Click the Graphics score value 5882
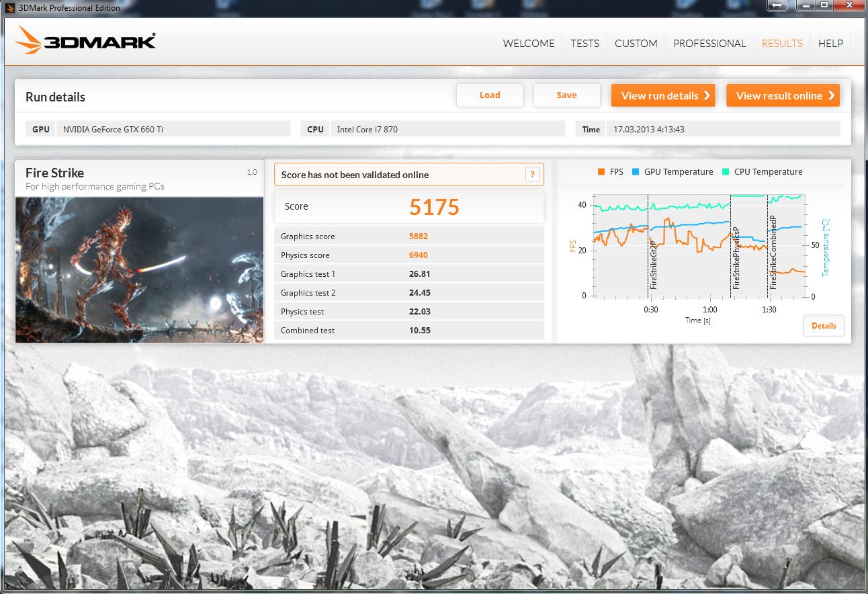 tap(419, 237)
